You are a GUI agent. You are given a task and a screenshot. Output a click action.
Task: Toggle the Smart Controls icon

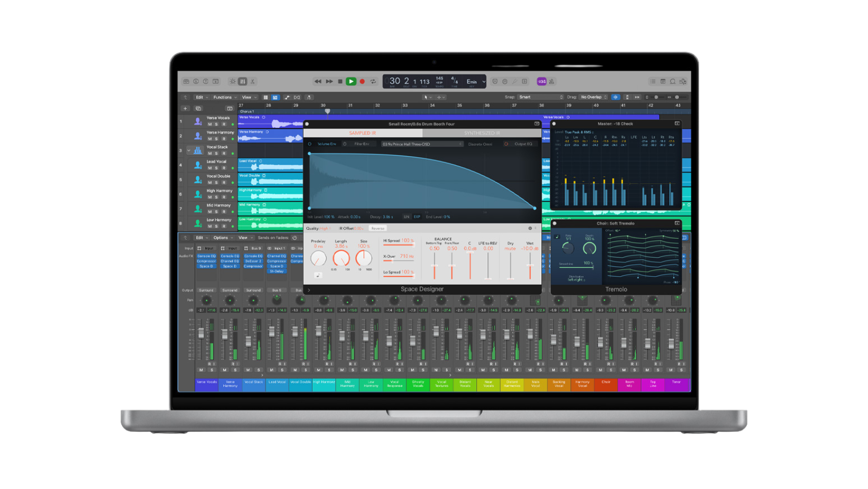pyautogui.click(x=232, y=81)
